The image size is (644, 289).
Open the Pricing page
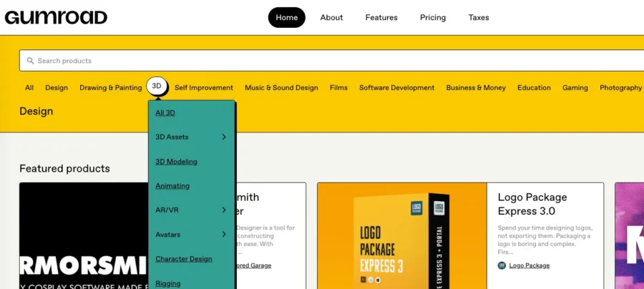click(433, 18)
